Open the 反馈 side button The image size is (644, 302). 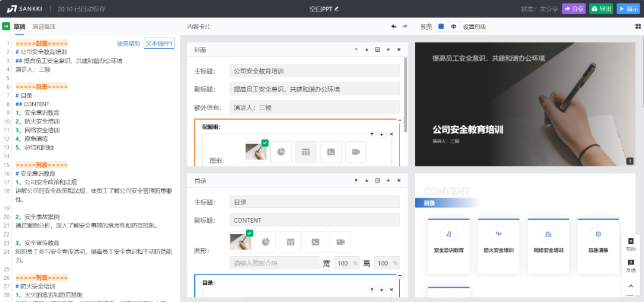631,266
